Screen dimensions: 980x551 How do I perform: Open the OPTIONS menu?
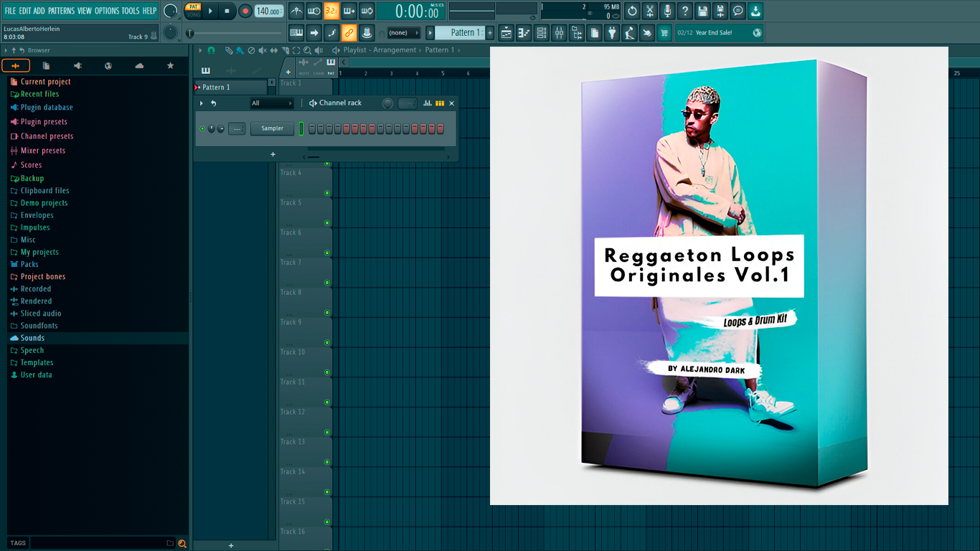tap(107, 11)
